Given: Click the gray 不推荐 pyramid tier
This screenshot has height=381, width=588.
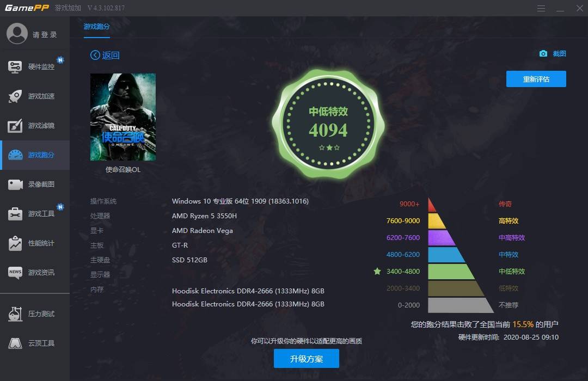Looking at the screenshot, I should (460, 305).
